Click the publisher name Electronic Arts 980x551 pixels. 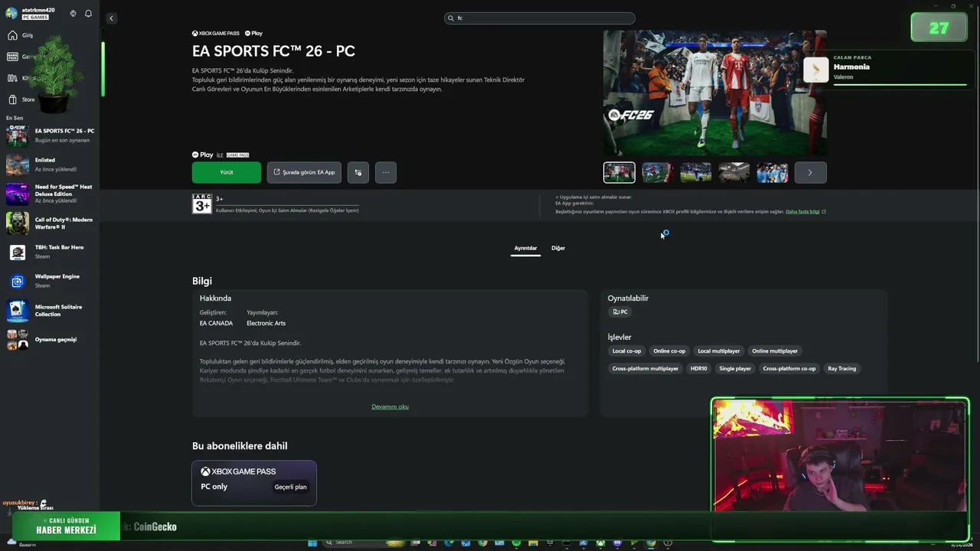(x=266, y=324)
